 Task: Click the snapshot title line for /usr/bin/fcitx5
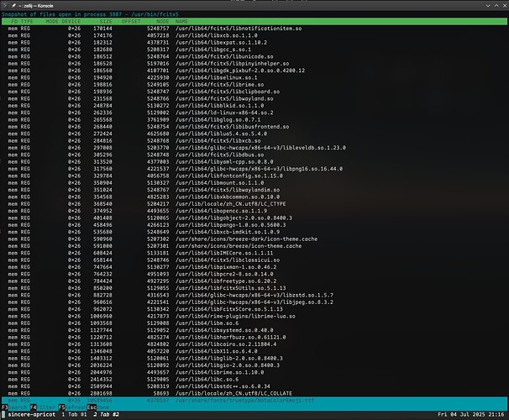coord(90,14)
